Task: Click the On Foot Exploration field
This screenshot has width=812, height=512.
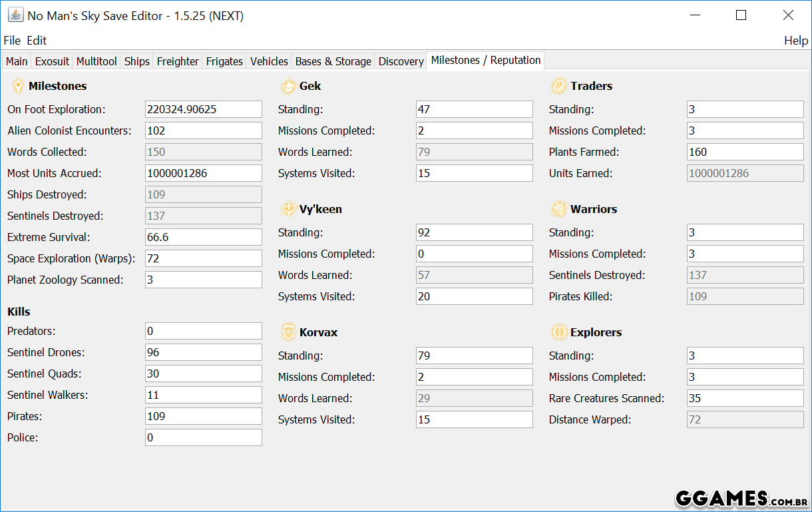Action: (203, 109)
